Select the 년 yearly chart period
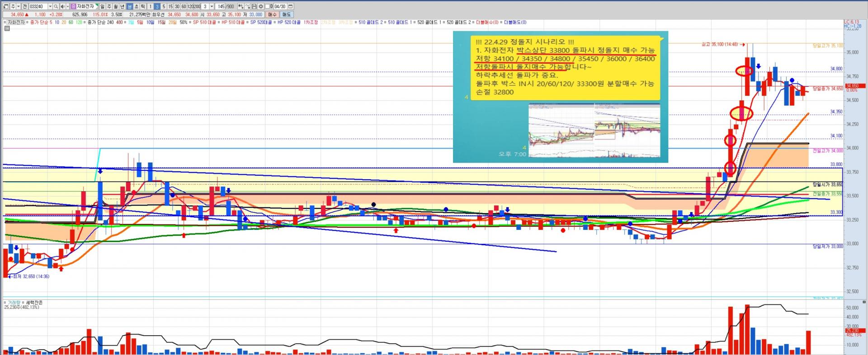 click(123, 6)
